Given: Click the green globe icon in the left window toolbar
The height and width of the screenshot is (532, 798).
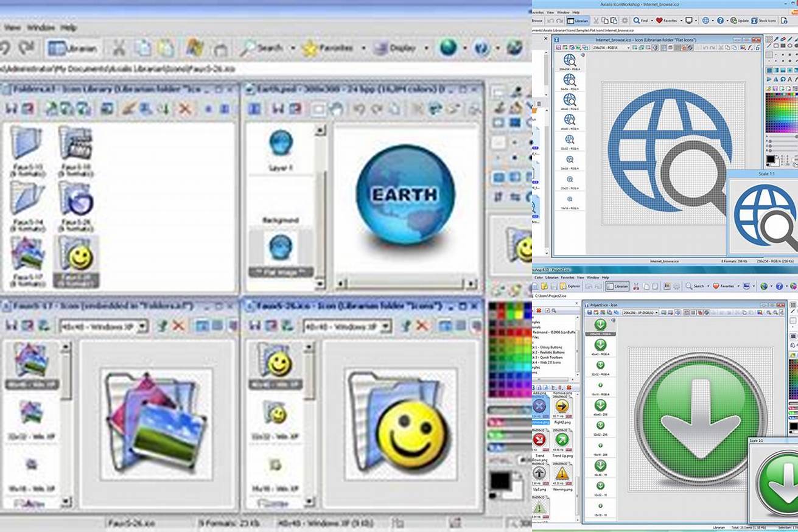Looking at the screenshot, I should tap(449, 47).
